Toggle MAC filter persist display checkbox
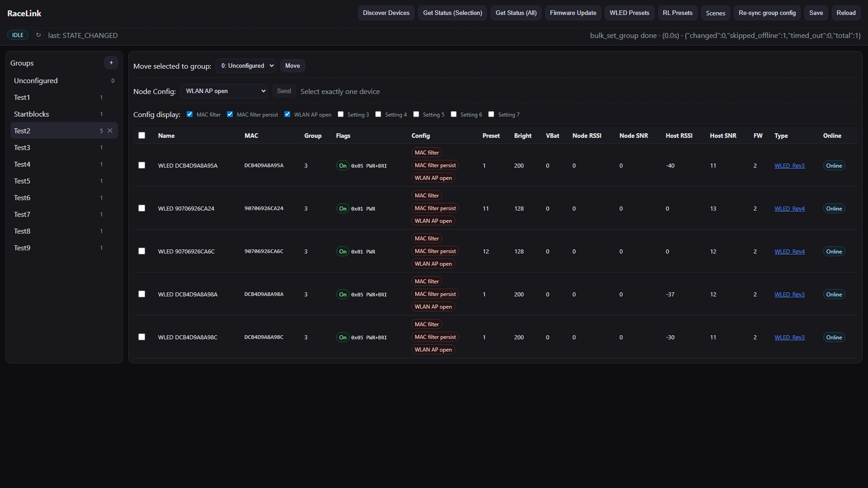This screenshot has width=868, height=488. pyautogui.click(x=230, y=114)
